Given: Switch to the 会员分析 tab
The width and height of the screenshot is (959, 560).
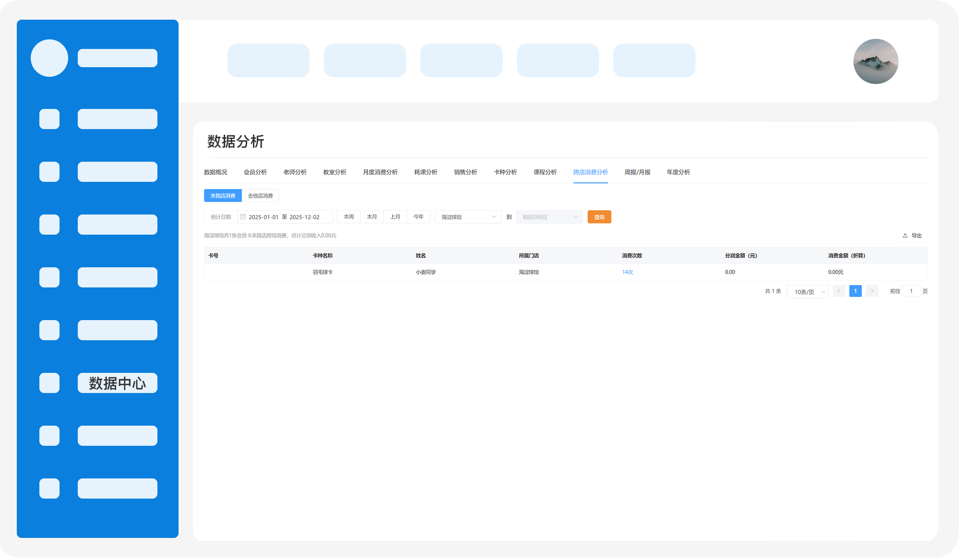Looking at the screenshot, I should (x=255, y=172).
